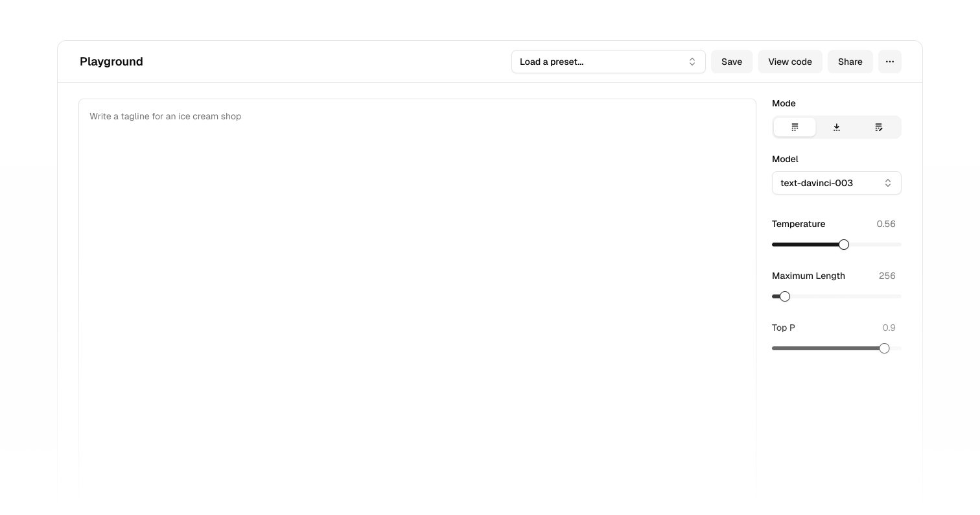Click the Maximum Length slider handle

pos(785,296)
